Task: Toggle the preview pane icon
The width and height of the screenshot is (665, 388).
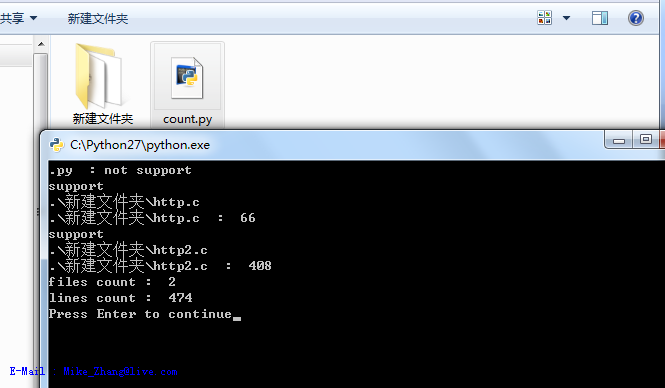Action: (600, 18)
